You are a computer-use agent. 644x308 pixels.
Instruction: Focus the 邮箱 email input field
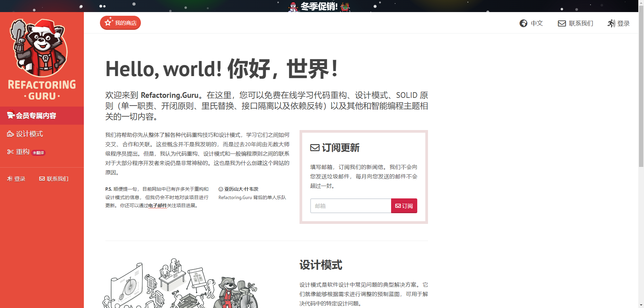(351, 206)
